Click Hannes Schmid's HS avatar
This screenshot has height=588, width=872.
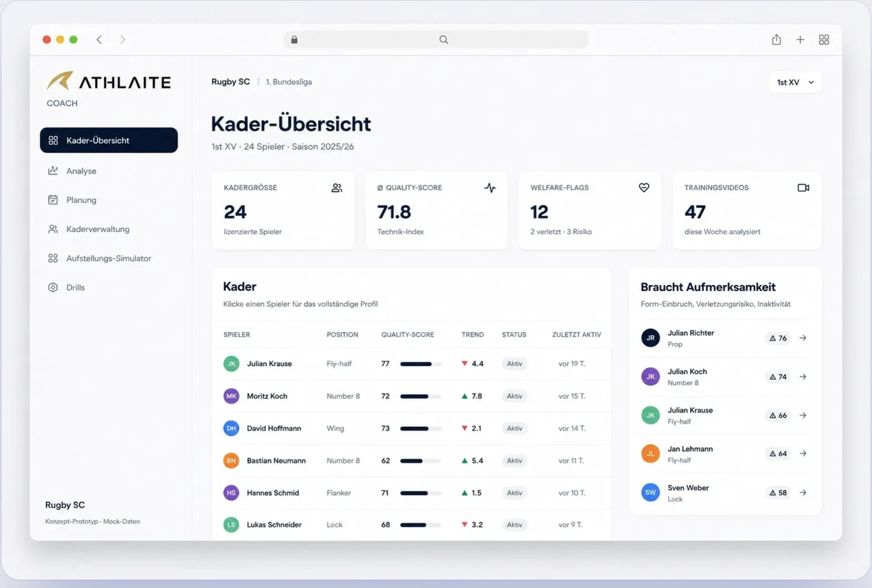coord(231,493)
